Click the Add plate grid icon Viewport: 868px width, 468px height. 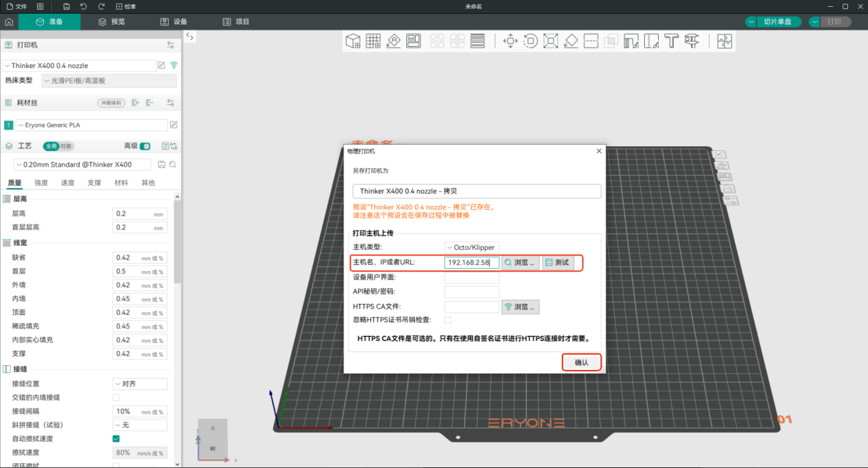(x=373, y=41)
